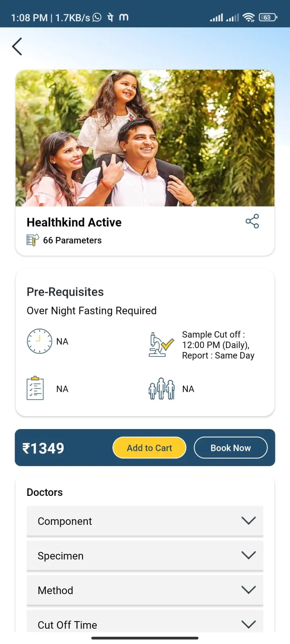Expand the Component chevron

[249, 520]
